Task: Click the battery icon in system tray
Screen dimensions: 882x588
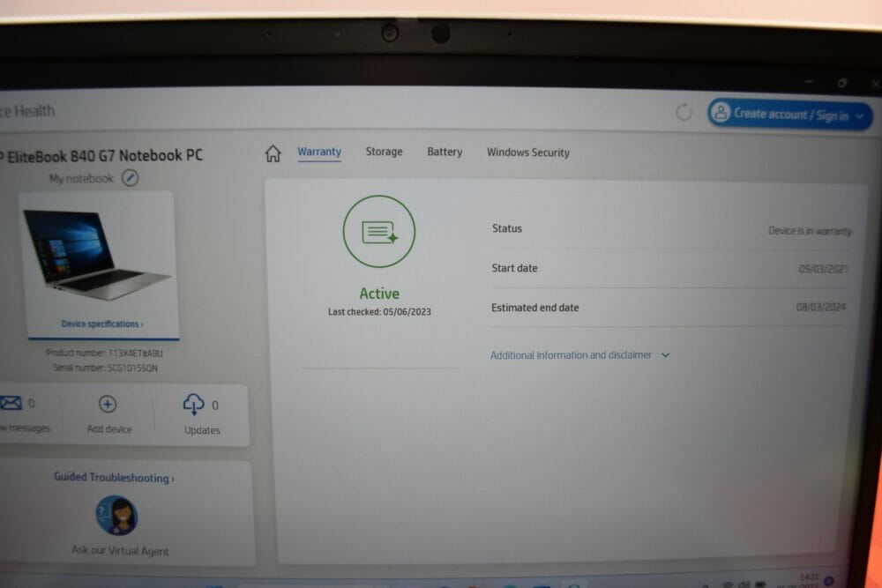Action: coord(760,584)
